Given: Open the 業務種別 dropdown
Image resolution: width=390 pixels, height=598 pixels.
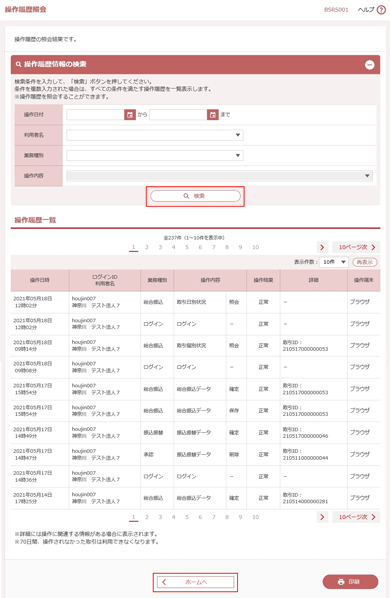Looking at the screenshot, I should [155, 155].
